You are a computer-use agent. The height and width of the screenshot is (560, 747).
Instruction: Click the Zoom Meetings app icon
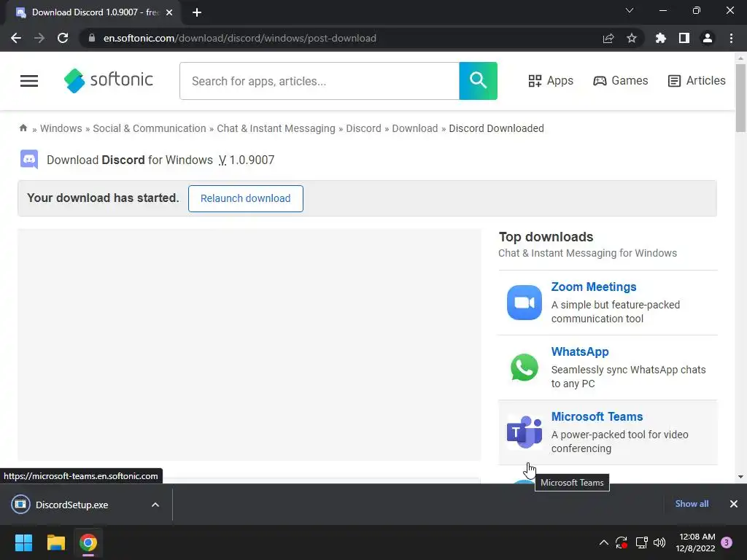(x=524, y=303)
